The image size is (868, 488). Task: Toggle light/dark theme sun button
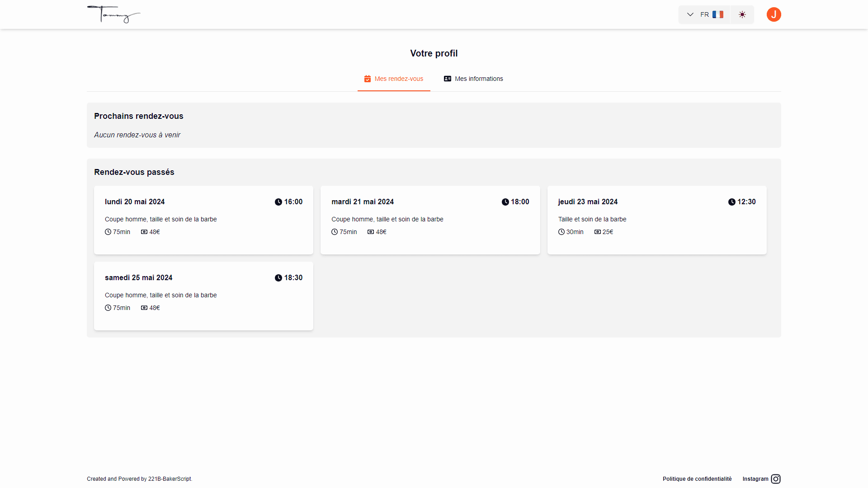coord(742,14)
